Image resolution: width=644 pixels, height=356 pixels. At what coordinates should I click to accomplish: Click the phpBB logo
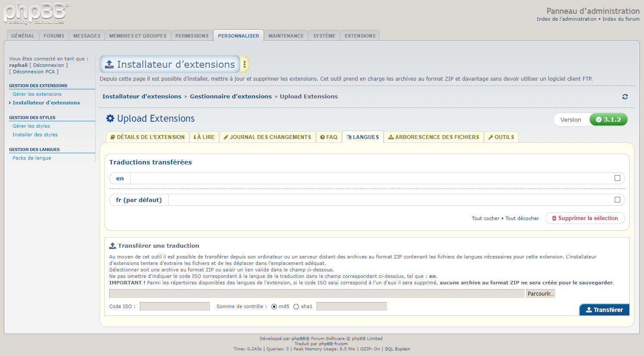[x=36, y=13]
